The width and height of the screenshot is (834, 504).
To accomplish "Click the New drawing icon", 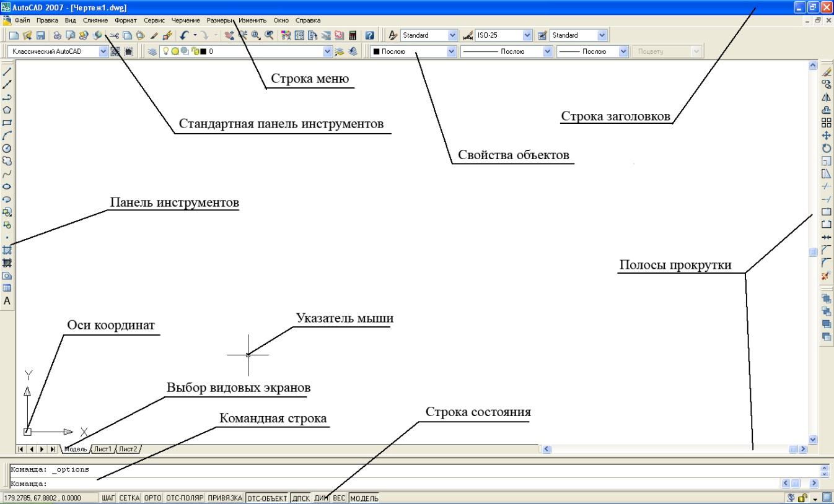I will pos(14,35).
